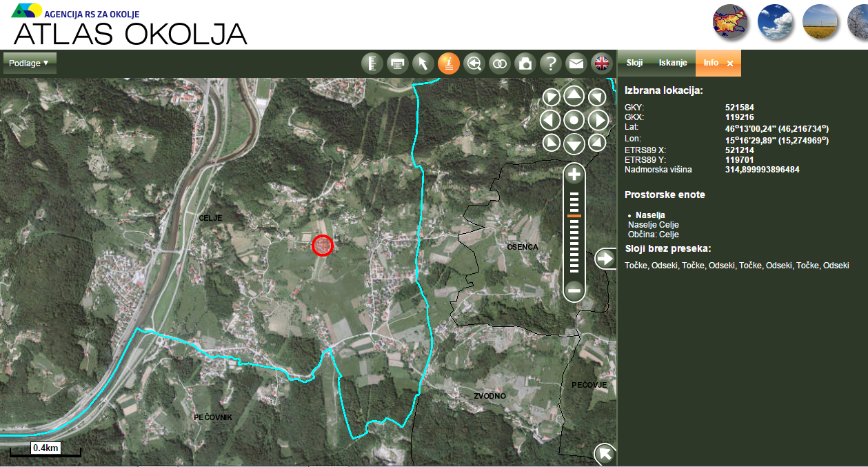The image size is (868, 467).
Task: Open the Iskanje tab
Action: pyautogui.click(x=672, y=63)
